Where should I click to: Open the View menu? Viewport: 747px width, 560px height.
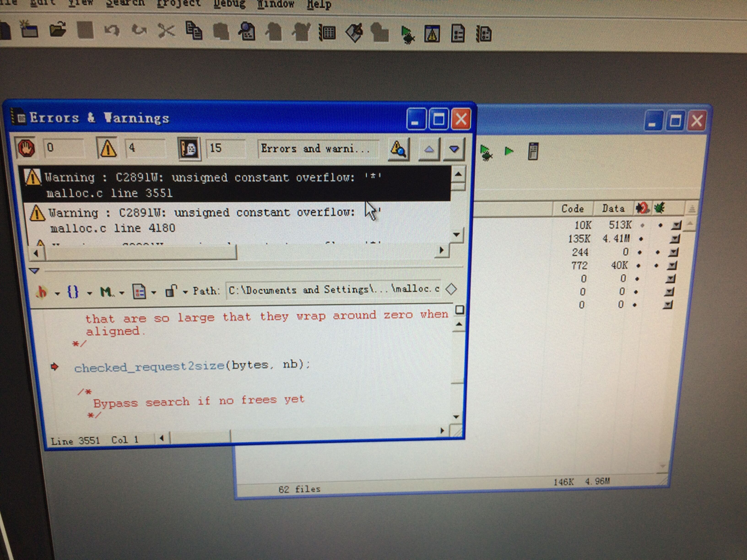80,3
